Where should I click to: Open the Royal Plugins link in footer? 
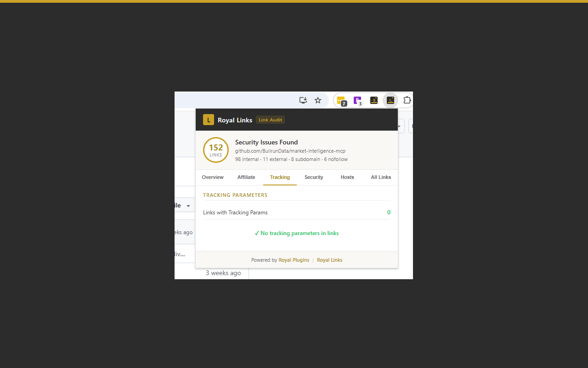[294, 260]
